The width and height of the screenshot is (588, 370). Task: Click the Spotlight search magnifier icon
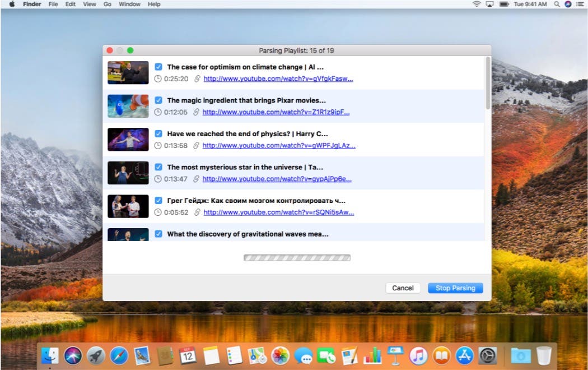coord(557,4)
